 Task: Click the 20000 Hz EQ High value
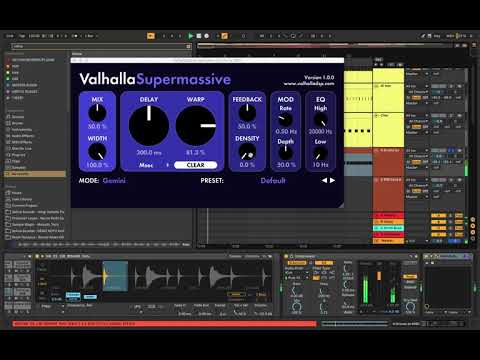click(x=320, y=131)
